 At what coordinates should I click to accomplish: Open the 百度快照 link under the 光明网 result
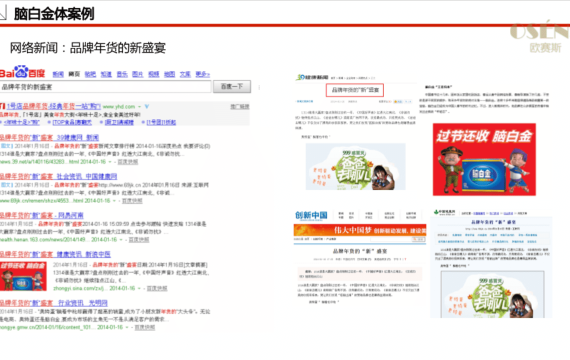click(x=145, y=327)
